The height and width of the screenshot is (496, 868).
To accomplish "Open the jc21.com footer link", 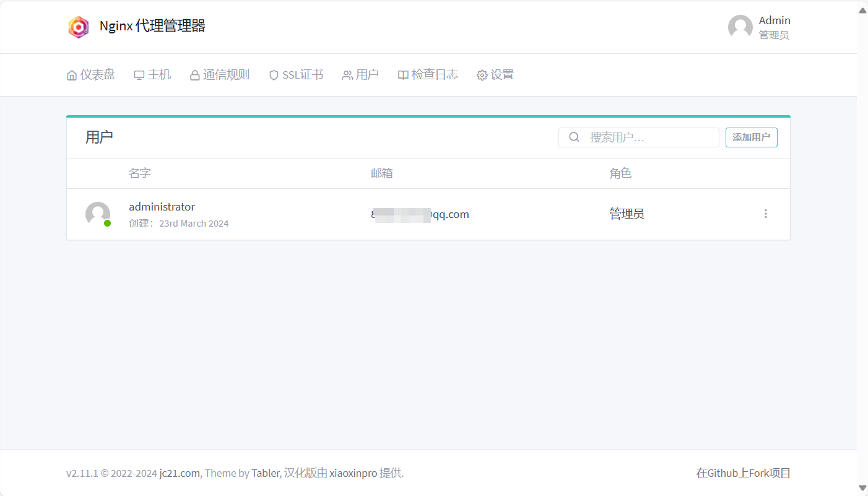I will click(180, 473).
